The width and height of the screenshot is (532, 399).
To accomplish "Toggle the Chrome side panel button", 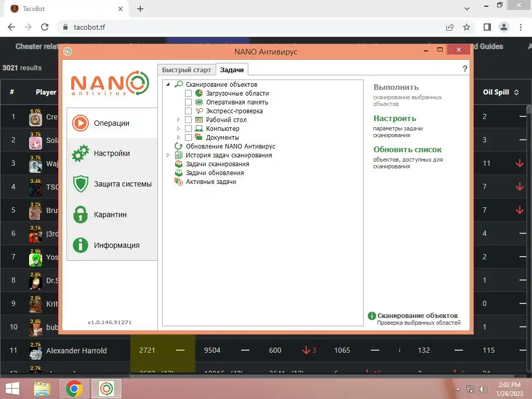I will pyautogui.click(x=487, y=27).
